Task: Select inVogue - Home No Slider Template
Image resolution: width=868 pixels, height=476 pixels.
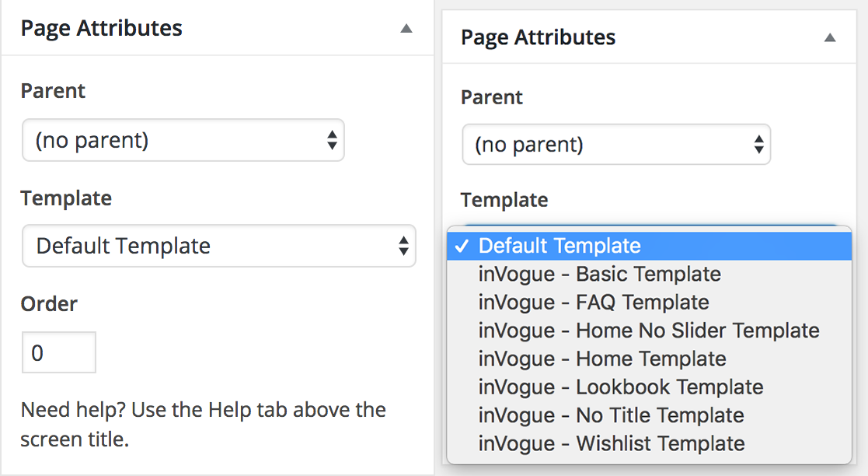Action: pyautogui.click(x=649, y=331)
